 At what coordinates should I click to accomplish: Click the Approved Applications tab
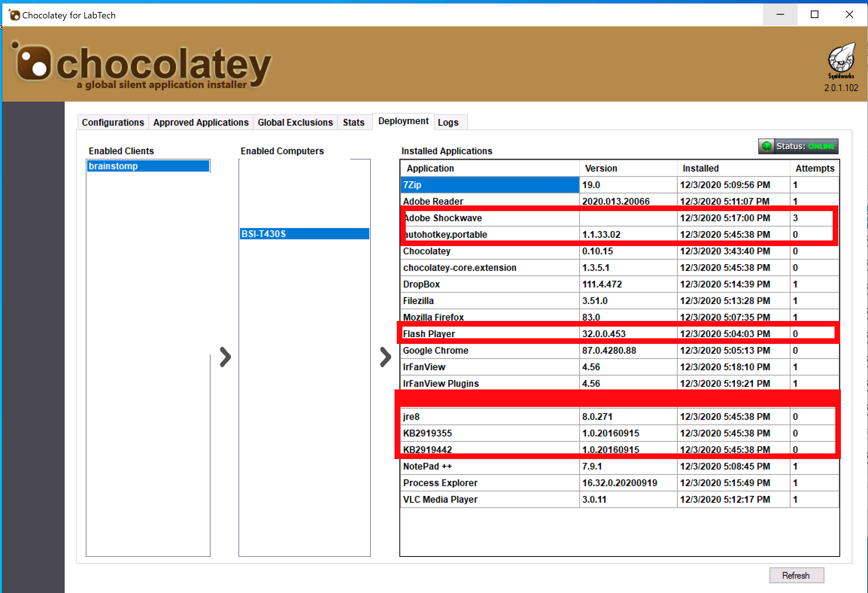[x=201, y=122]
